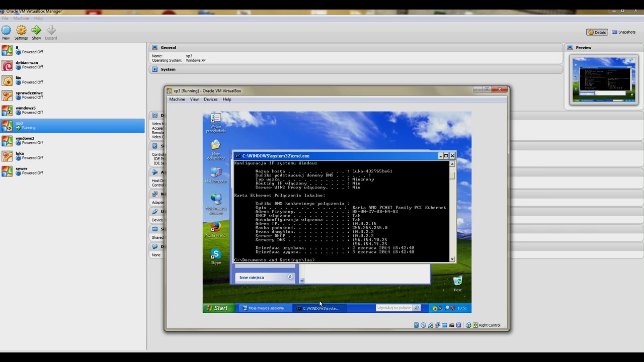Launch Skype from the XP desktop
644x362 pixels.
(216, 254)
